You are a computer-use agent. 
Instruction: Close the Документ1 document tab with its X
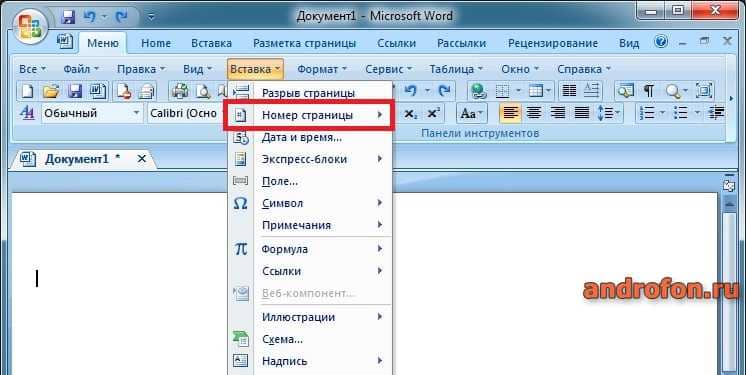pyautogui.click(x=141, y=159)
